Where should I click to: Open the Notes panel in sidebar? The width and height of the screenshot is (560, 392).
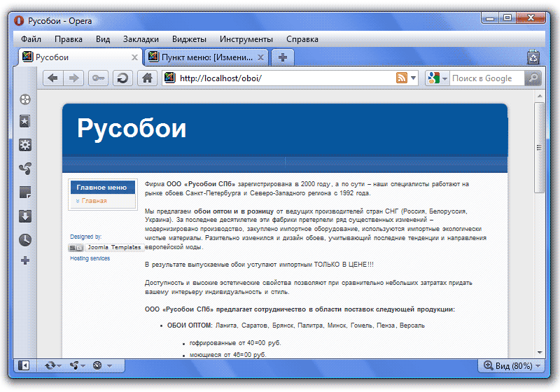click(25, 192)
